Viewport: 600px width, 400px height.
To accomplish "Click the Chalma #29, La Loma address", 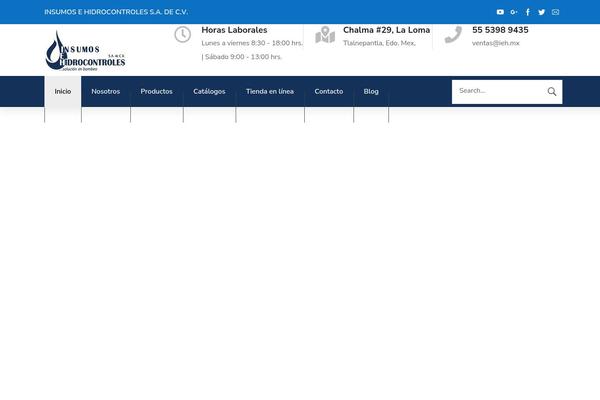I will tap(386, 30).
